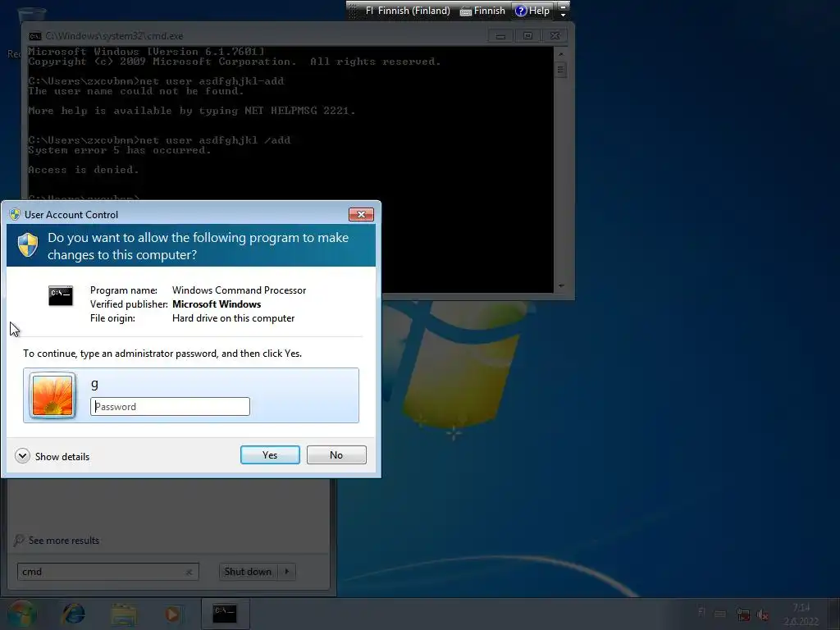Viewport: 840px width, 630px height.
Task: Click the network tray icon
Action: pos(743,614)
